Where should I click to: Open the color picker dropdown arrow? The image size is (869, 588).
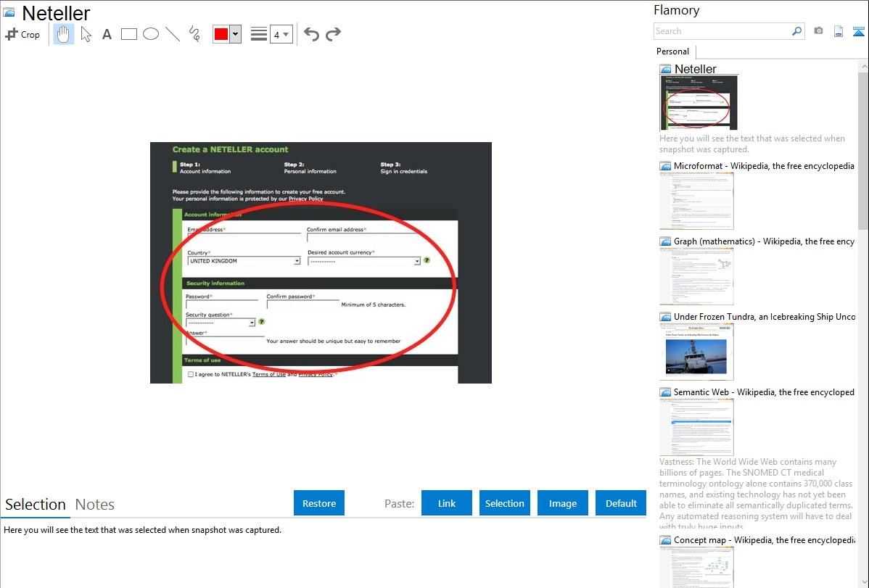point(235,34)
